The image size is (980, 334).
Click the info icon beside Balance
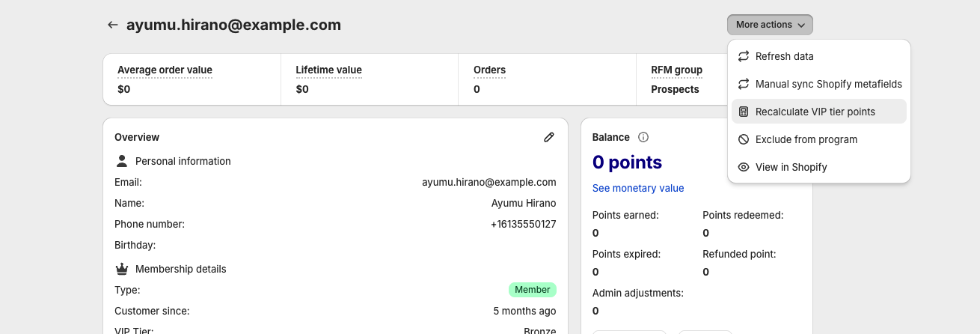(643, 137)
